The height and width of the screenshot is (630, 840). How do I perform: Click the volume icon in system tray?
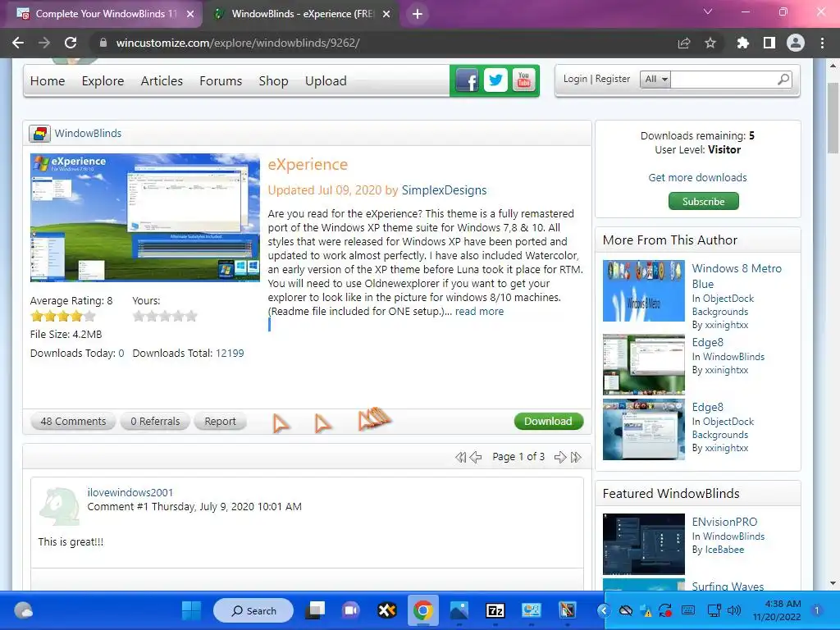pyautogui.click(x=734, y=610)
